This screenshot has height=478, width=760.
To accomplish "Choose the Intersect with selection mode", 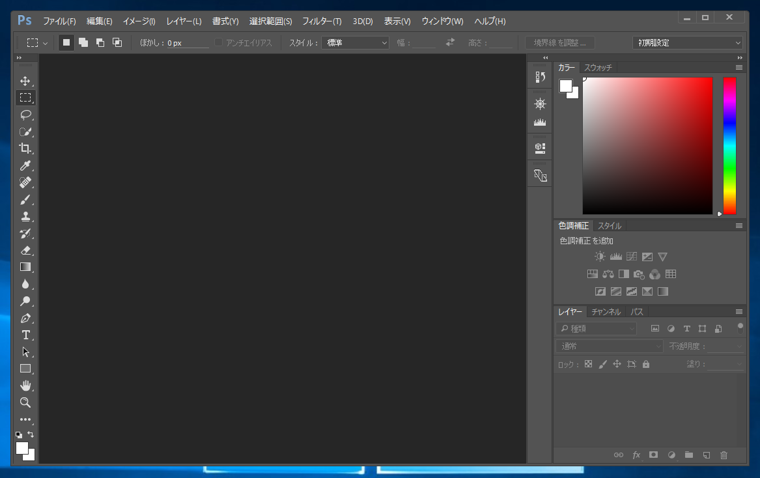I will click(117, 43).
